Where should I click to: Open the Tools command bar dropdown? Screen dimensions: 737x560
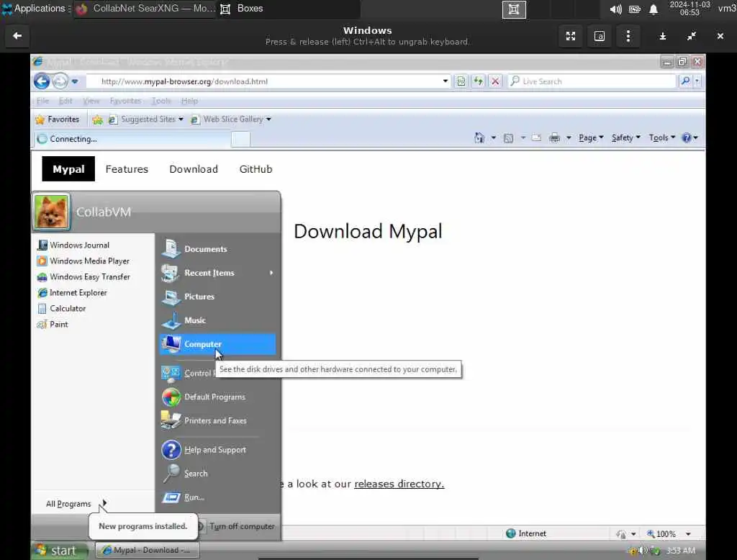662,137
